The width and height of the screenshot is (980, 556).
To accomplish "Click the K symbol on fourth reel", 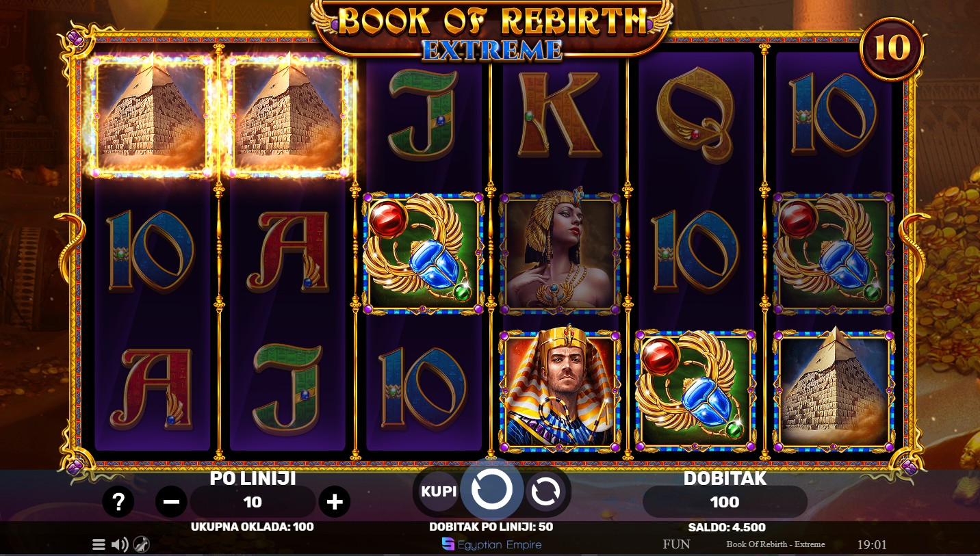I will pyautogui.click(x=560, y=115).
